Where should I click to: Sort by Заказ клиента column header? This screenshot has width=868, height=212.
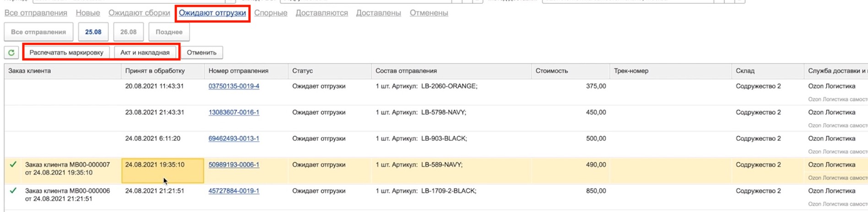[x=63, y=71]
